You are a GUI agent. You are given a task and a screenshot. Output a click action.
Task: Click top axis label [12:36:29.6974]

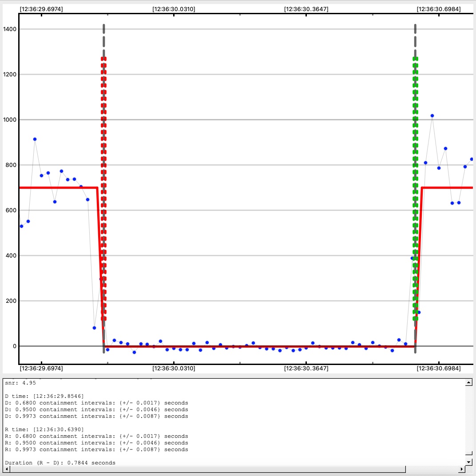coord(41,9)
